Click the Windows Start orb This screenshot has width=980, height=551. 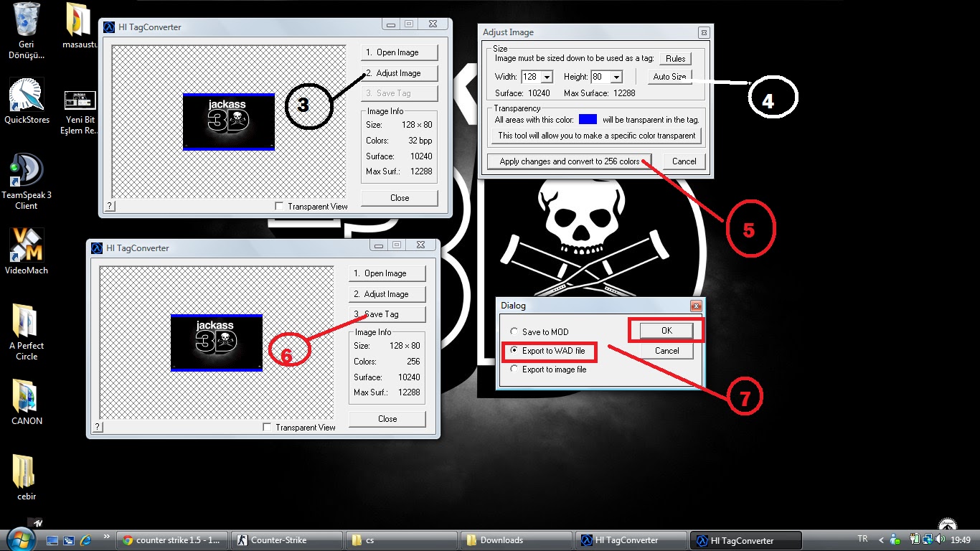coord(19,539)
